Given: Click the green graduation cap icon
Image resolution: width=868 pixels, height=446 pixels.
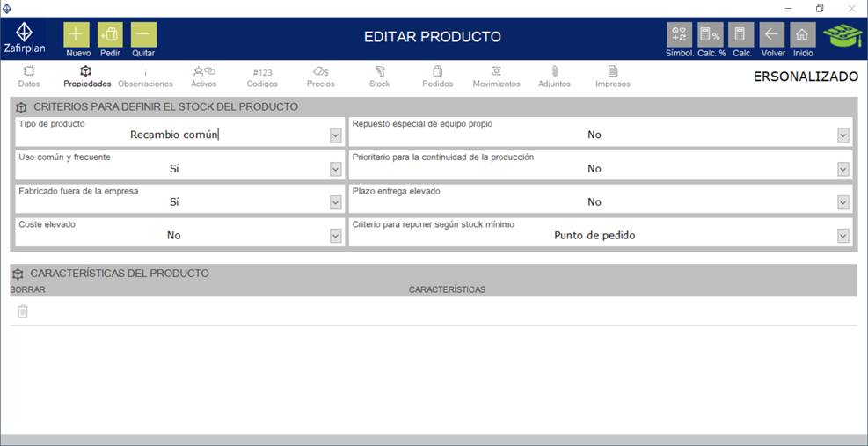Looking at the screenshot, I should pos(842,36).
